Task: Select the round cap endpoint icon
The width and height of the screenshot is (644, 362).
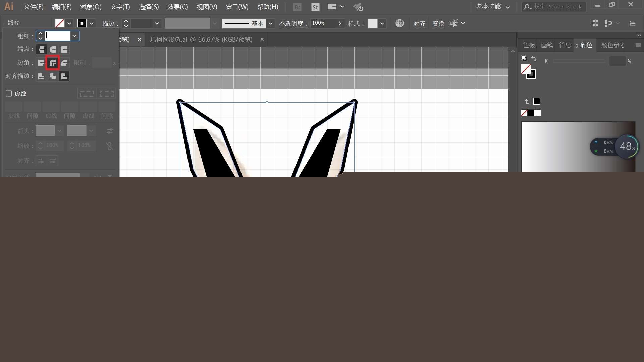Action: [53, 50]
